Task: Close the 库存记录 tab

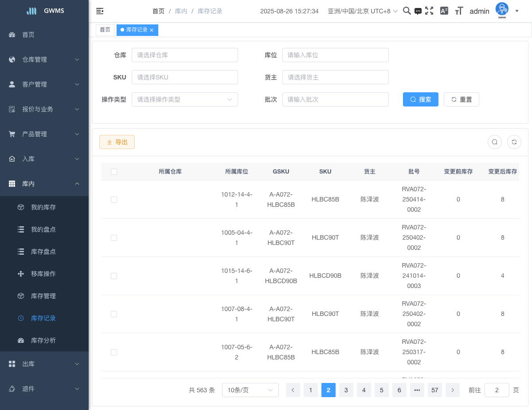Action: click(152, 30)
